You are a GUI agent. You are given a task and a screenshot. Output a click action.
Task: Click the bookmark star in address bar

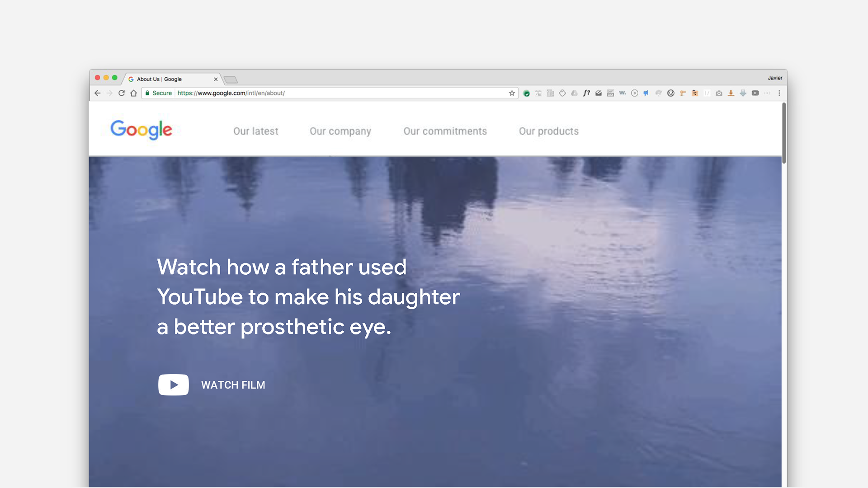(x=512, y=93)
